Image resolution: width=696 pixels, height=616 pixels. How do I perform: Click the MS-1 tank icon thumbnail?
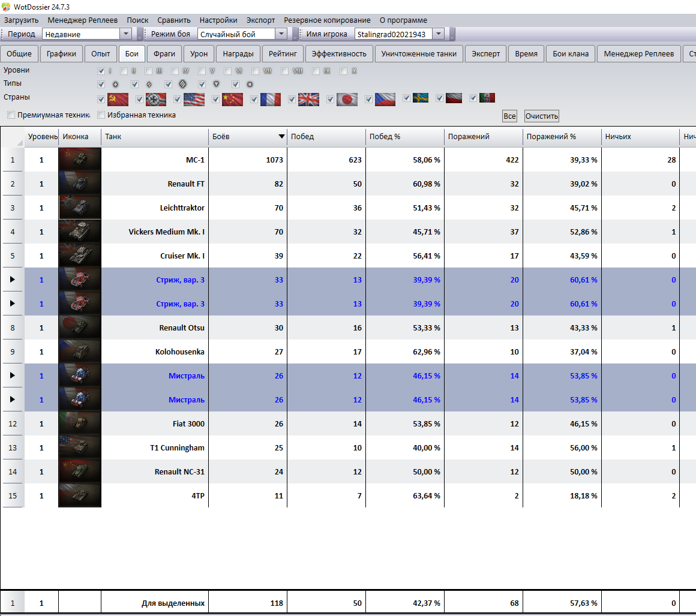(x=80, y=160)
